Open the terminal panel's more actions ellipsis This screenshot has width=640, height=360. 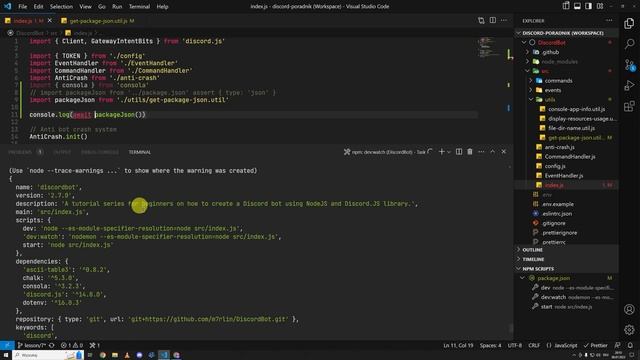coord(481,152)
